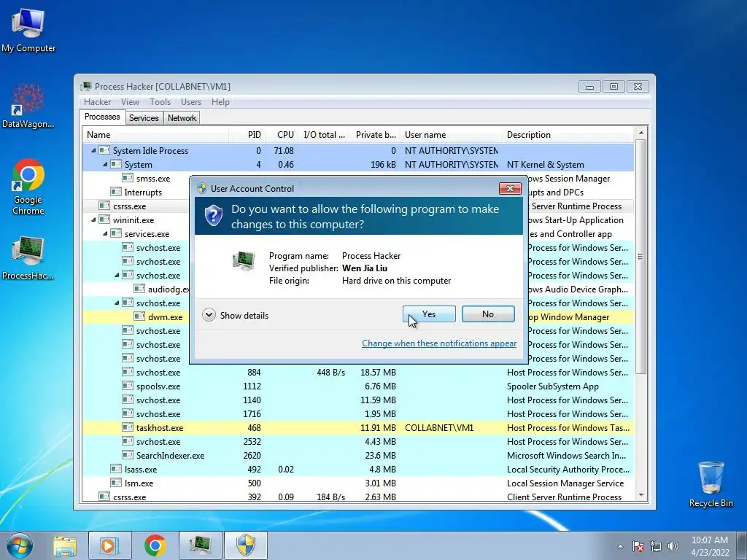The height and width of the screenshot is (560, 747).
Task: Click Spooler SubSystem App description
Action: [553, 386]
